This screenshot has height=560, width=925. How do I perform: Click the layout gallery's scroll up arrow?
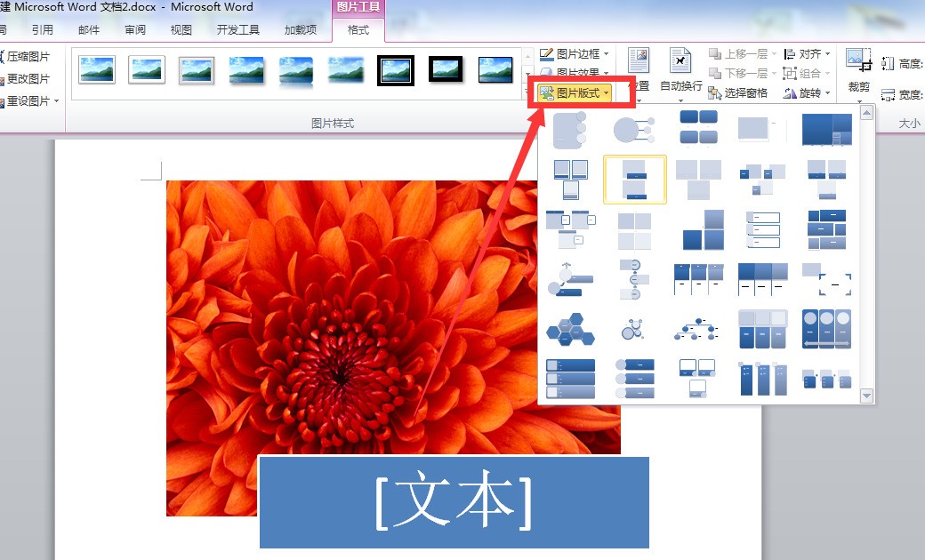(x=866, y=113)
